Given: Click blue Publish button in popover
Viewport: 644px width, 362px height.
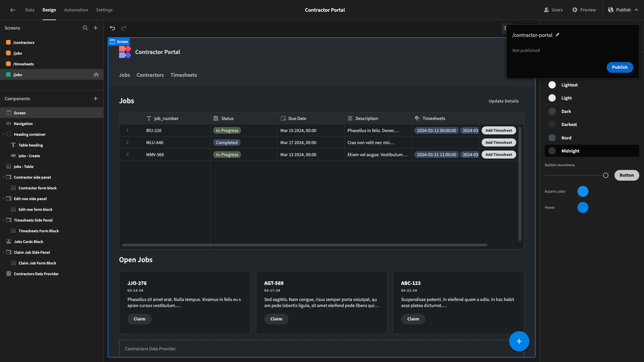Looking at the screenshot, I should (620, 67).
